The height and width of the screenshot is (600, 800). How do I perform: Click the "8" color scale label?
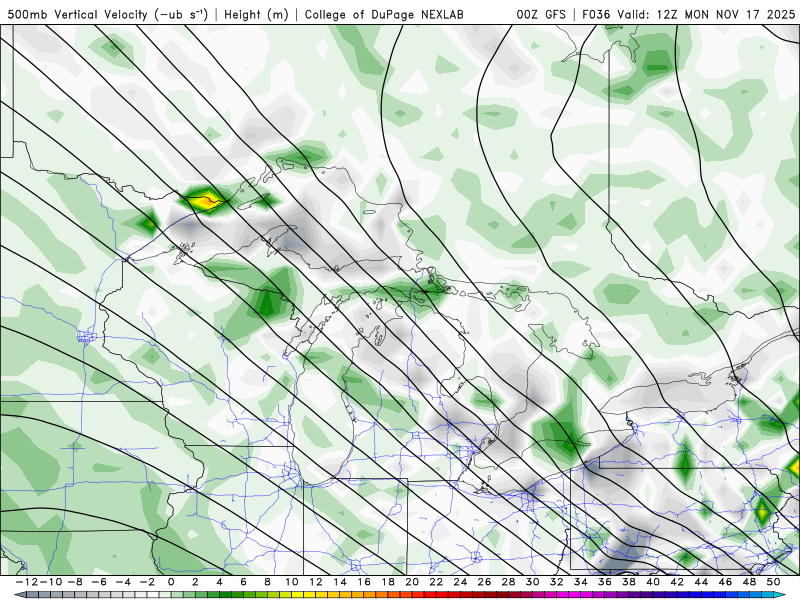click(x=267, y=582)
